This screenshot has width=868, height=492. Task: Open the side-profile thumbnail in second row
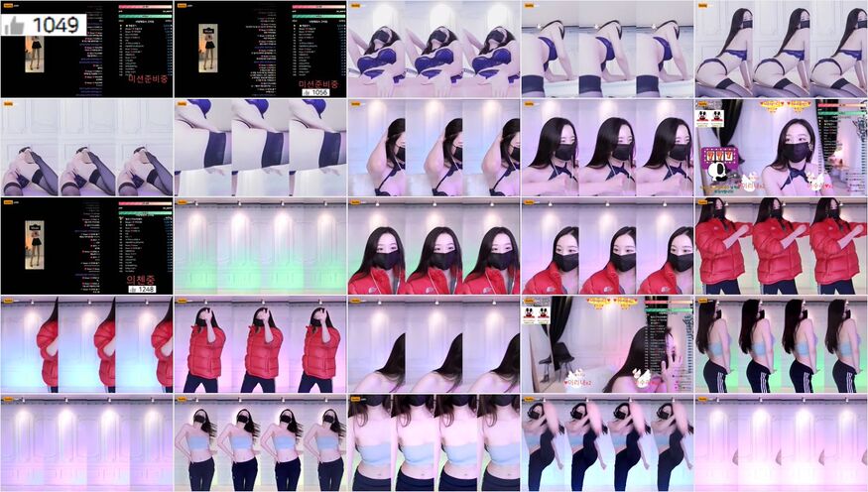tap(434, 147)
